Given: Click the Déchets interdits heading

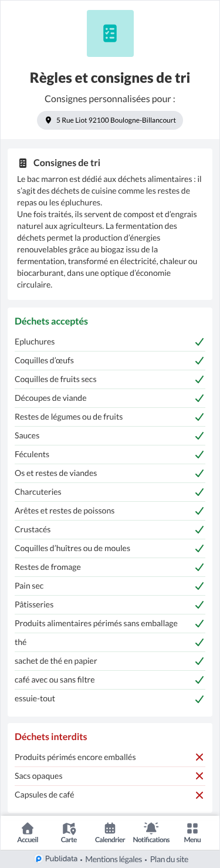Looking at the screenshot, I should 51,737.
